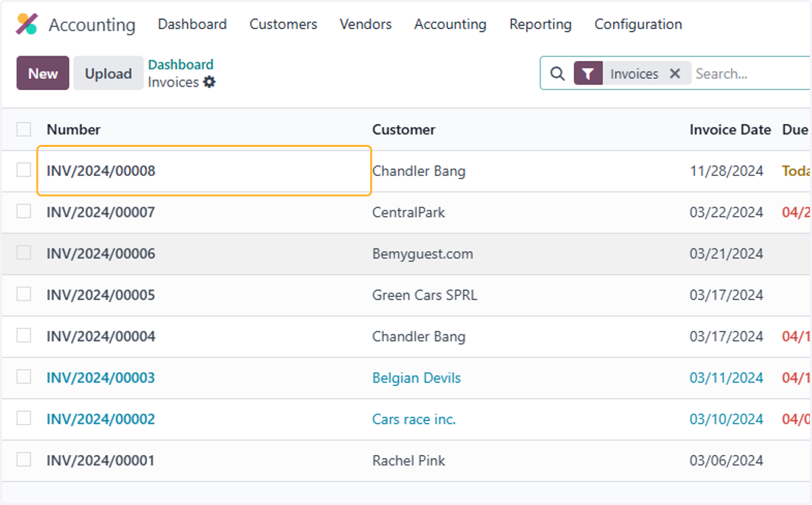The width and height of the screenshot is (812, 505).
Task: Select checkbox for INV/2024/00002
Action: (24, 418)
